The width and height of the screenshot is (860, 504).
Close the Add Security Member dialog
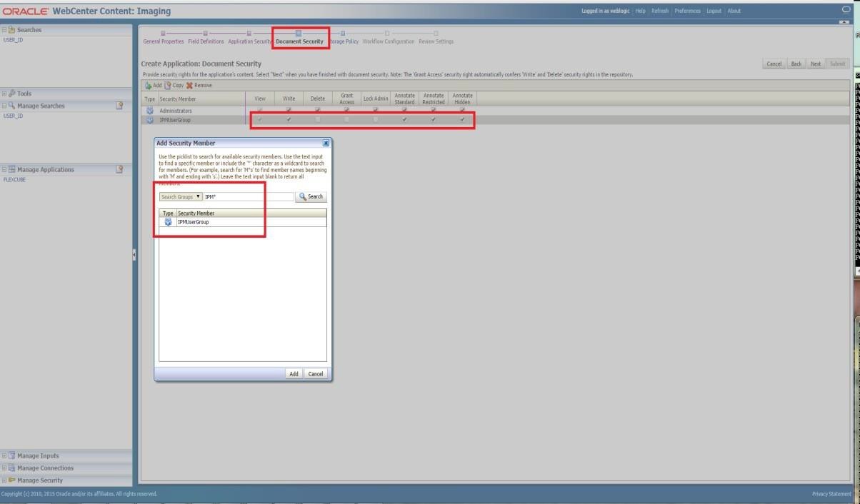click(x=326, y=143)
